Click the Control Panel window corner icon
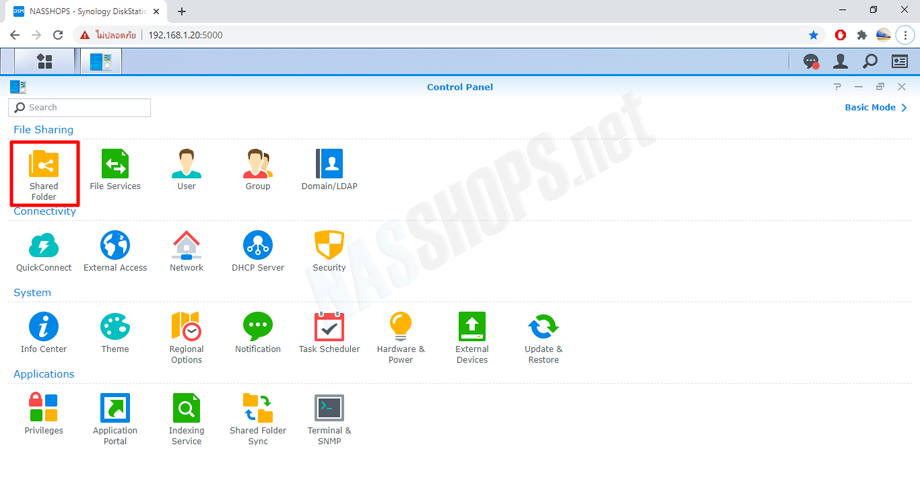Image resolution: width=920 pixels, height=490 pixels. pyautogui.click(x=18, y=87)
